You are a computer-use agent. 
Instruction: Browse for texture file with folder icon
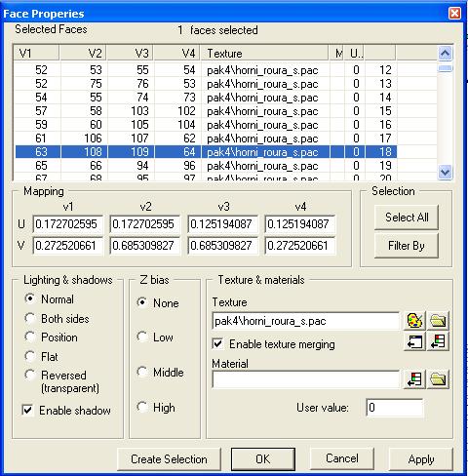point(438,321)
